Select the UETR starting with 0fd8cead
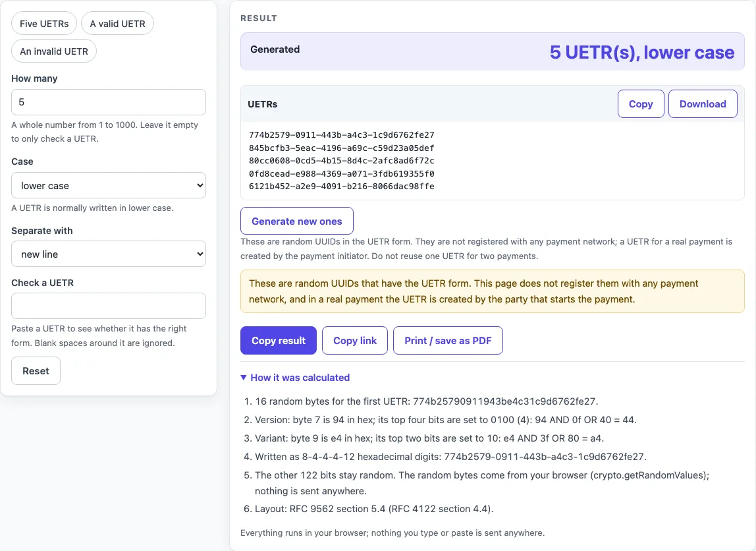Screen dimensions: 756x551 coord(341,174)
